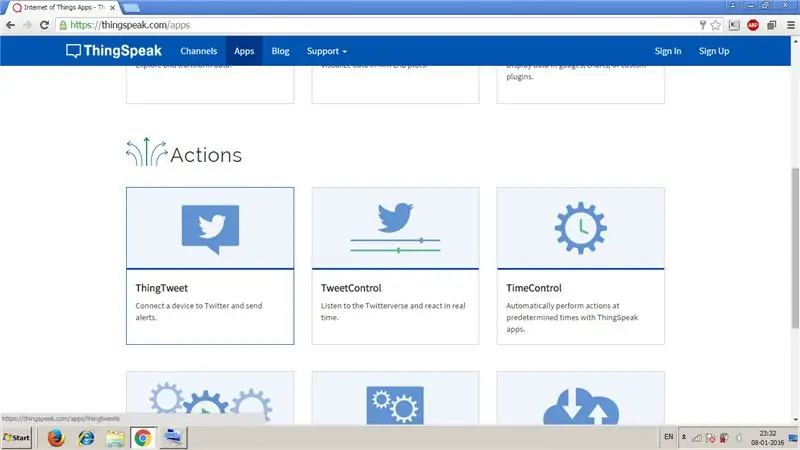The height and width of the screenshot is (450, 800).
Task: Open the Chrome hamburger menu
Action: coord(790,25)
